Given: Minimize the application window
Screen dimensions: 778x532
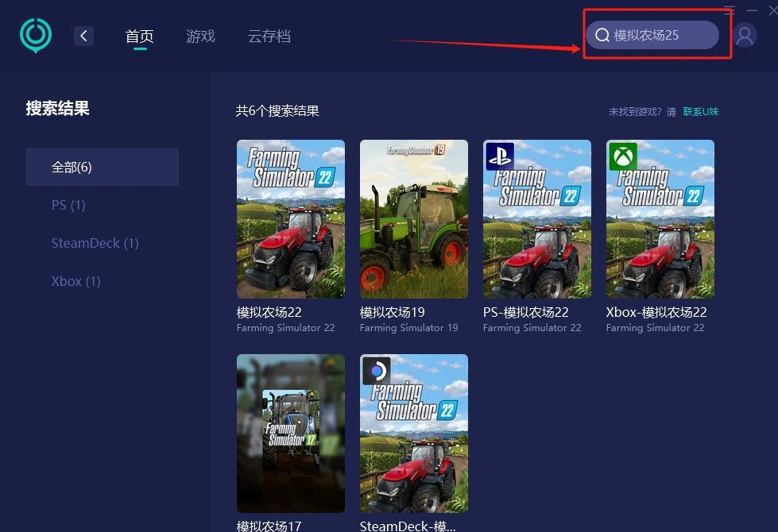Looking at the screenshot, I should (752, 10).
